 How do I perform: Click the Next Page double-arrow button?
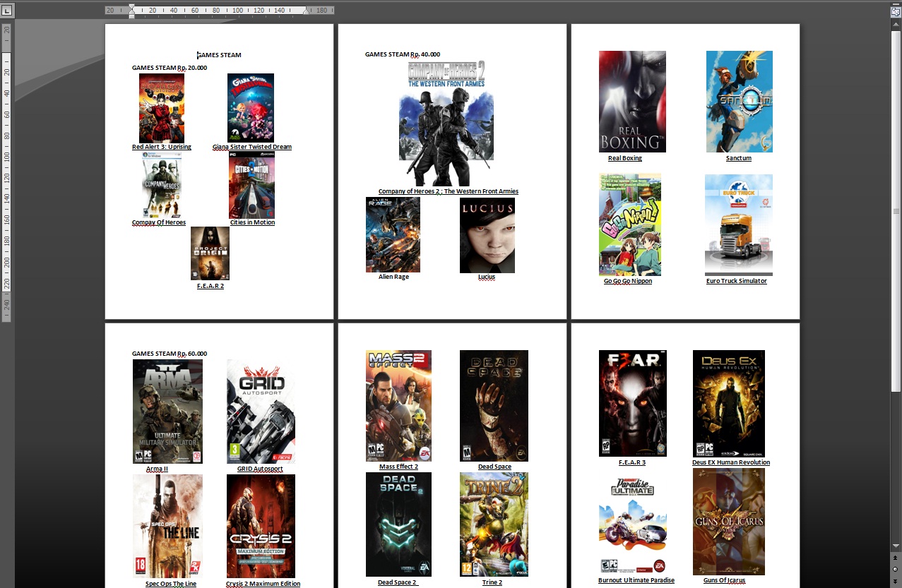coord(896,581)
